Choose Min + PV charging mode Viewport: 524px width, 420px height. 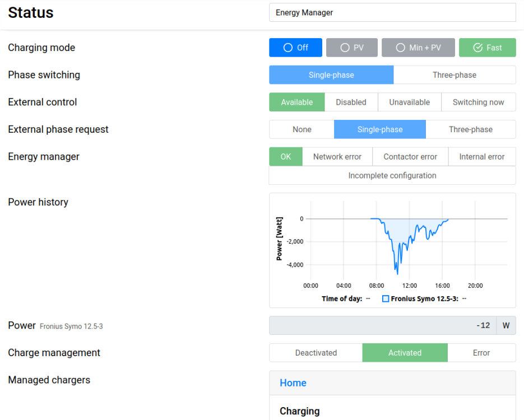pos(418,48)
